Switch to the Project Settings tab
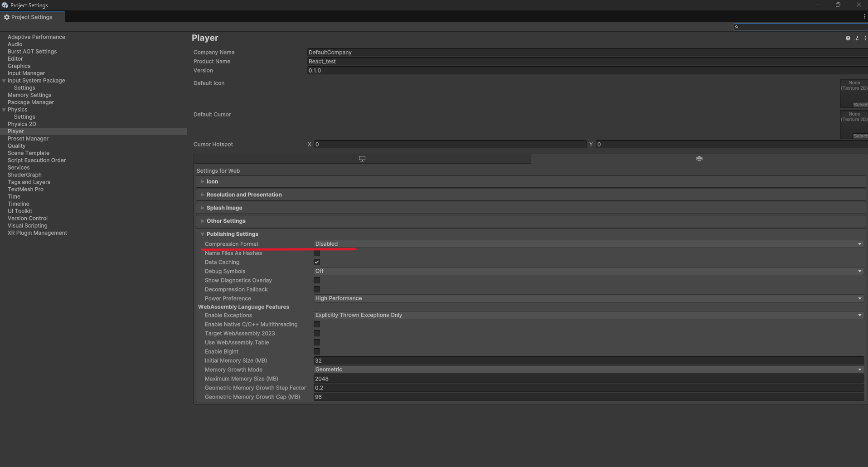The width and height of the screenshot is (868, 467). (x=31, y=17)
